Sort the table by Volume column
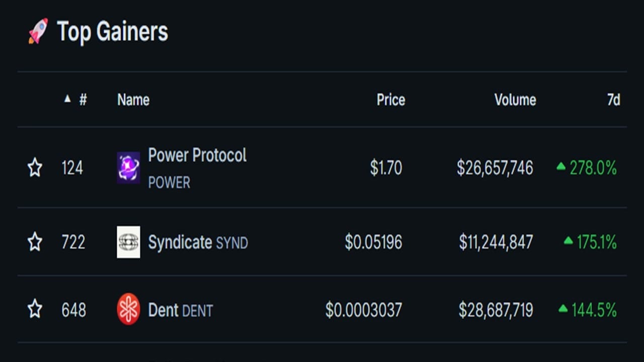 coord(515,100)
